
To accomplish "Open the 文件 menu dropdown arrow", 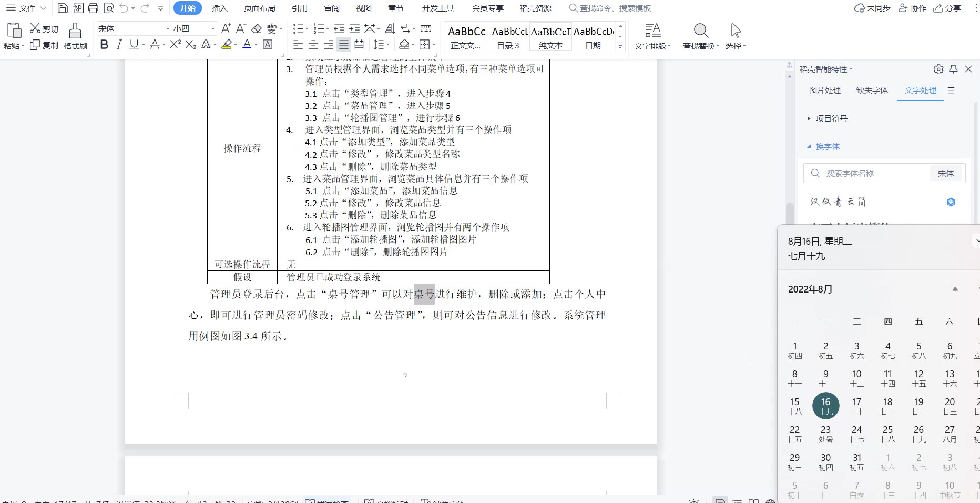I will point(43,8).
